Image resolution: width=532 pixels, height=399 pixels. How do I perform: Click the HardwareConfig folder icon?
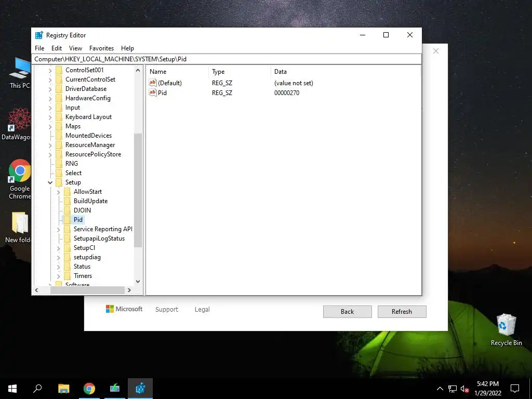pos(59,98)
